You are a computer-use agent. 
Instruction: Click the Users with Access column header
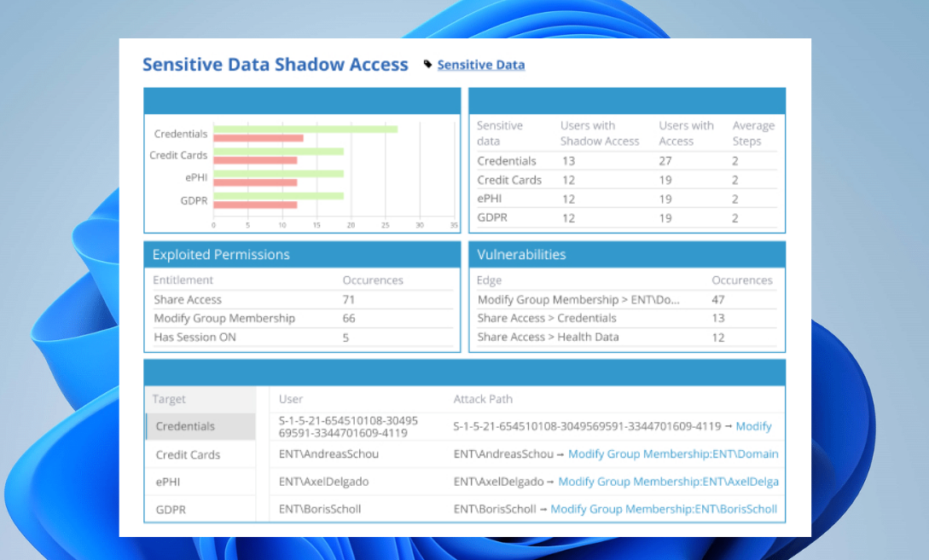pyautogui.click(x=686, y=133)
